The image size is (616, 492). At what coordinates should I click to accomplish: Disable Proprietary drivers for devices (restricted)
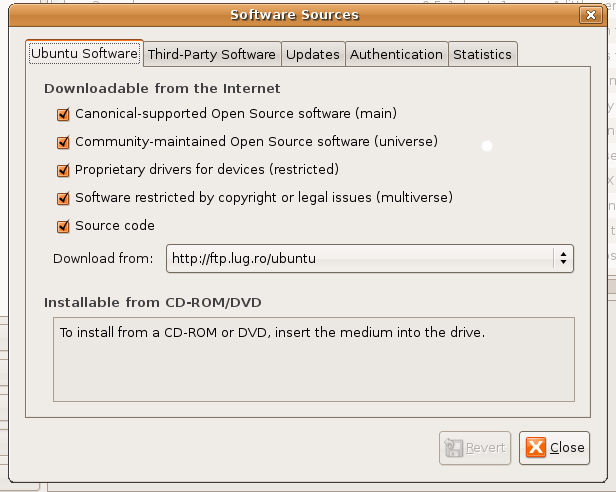(63, 170)
